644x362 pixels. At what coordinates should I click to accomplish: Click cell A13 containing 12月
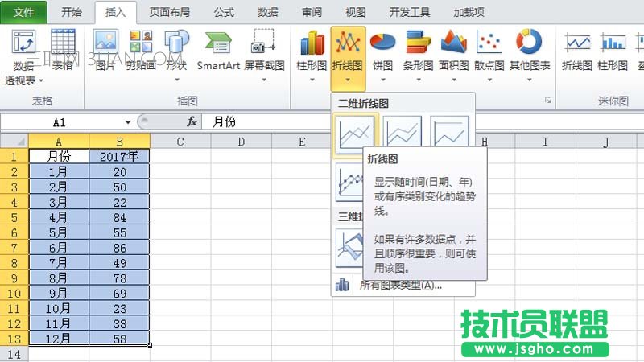pos(59,339)
